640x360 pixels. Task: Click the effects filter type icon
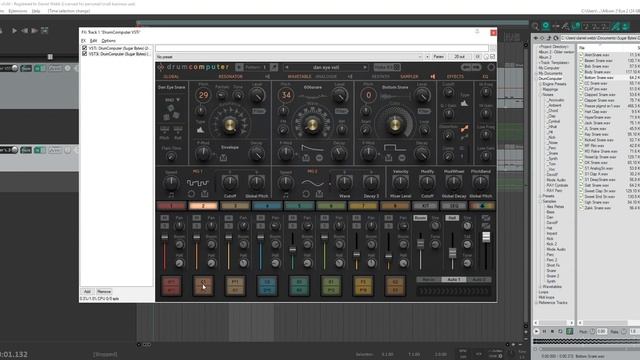point(464,103)
